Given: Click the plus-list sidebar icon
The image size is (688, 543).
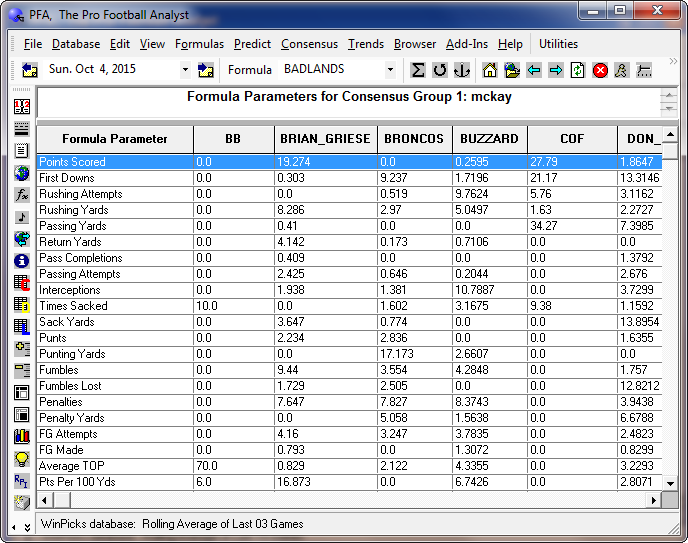Looking at the screenshot, I should 22,349.
